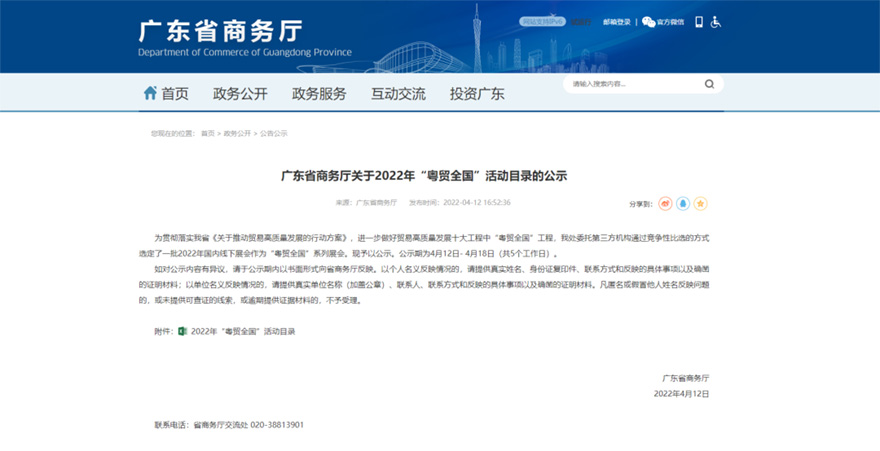Open the 互动交流 navigation menu
The width and height of the screenshot is (880, 451).
click(398, 94)
